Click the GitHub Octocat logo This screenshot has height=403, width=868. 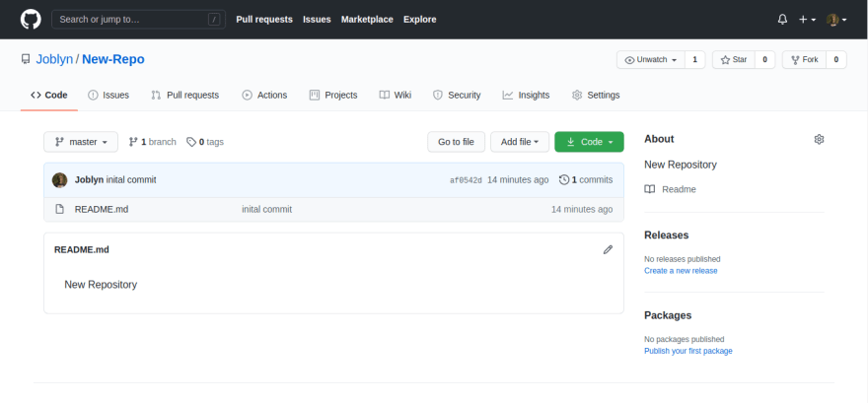[x=31, y=20]
